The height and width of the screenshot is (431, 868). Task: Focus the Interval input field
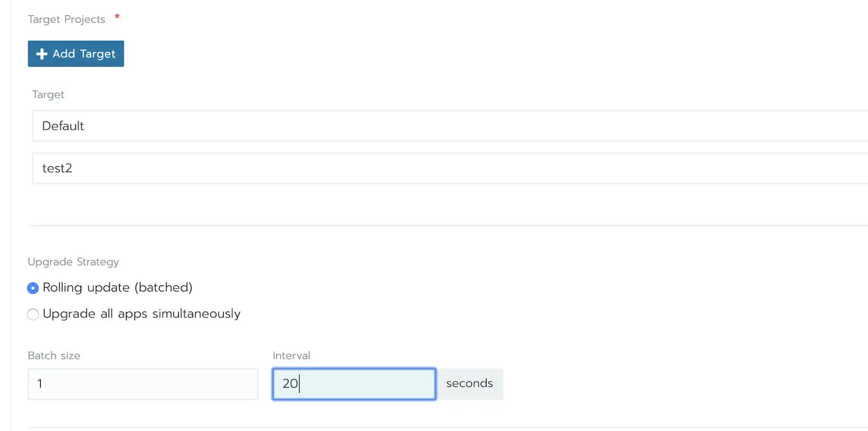(x=354, y=384)
